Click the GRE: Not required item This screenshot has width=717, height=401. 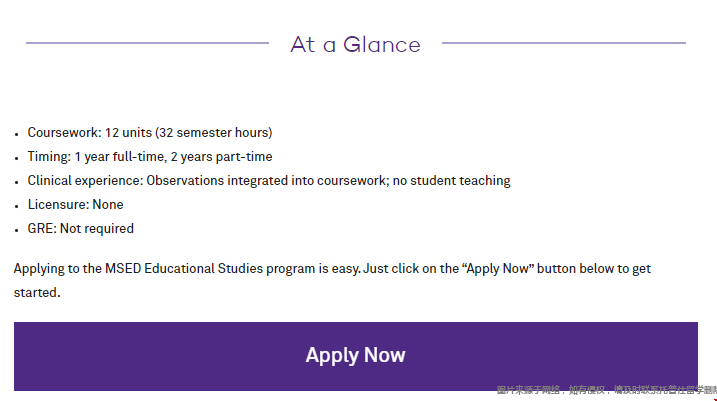click(80, 229)
